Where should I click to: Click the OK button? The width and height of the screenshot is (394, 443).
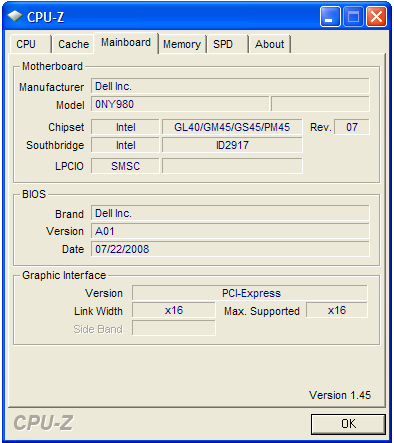(348, 424)
